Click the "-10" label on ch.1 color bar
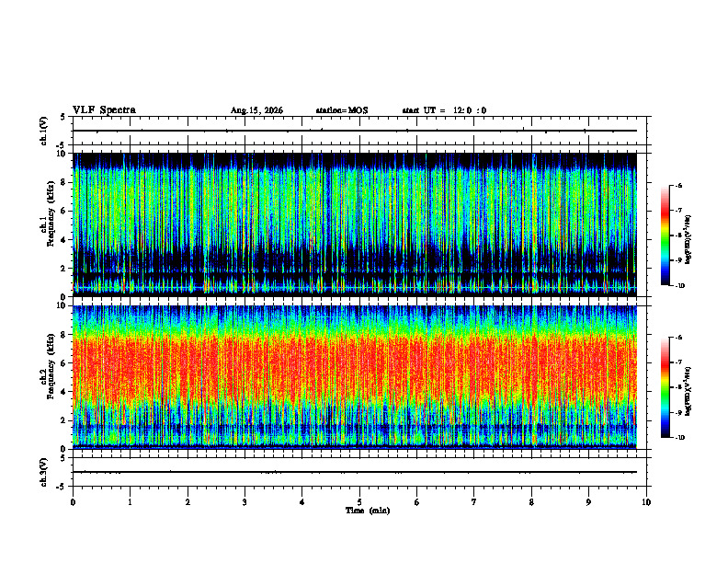 [680, 286]
